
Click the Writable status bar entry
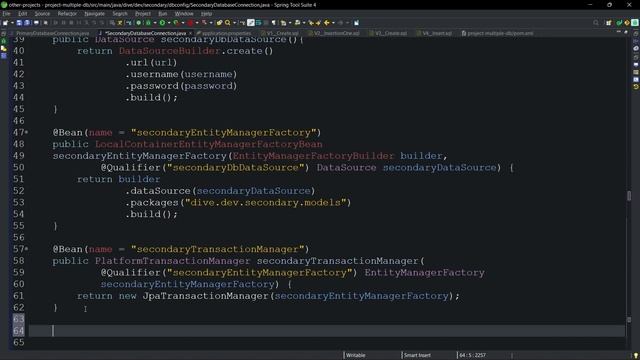(356, 355)
